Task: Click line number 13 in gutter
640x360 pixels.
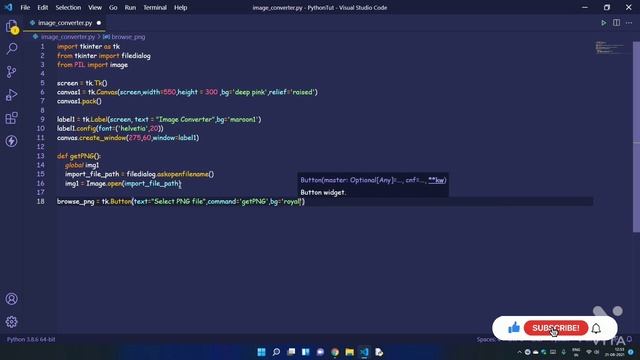Action: click(40, 156)
